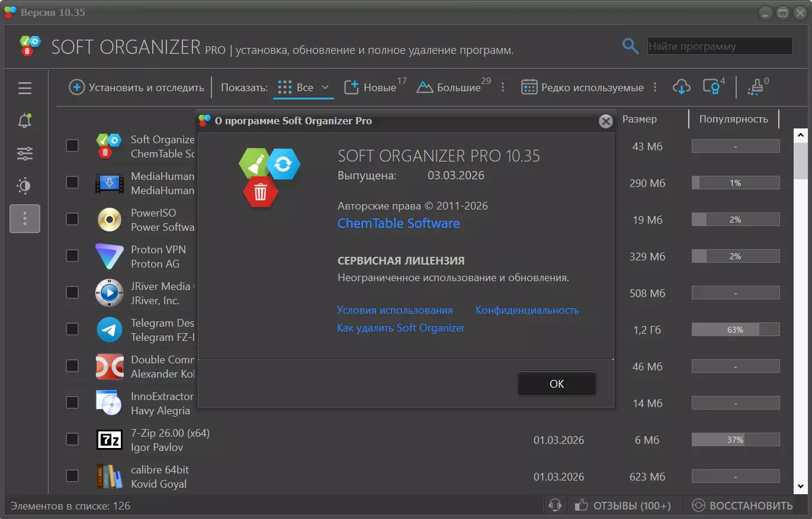This screenshot has height=519, width=812.
Task: Click the 'Найти программу' search field
Action: click(x=719, y=46)
